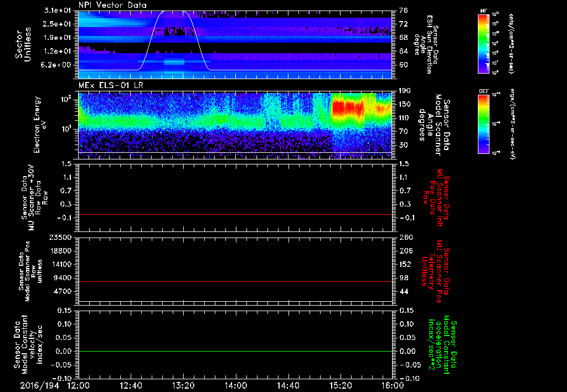This screenshot has height=392, width=567.
Task: Click the 23500 scanner position tick value
Action: (61, 238)
